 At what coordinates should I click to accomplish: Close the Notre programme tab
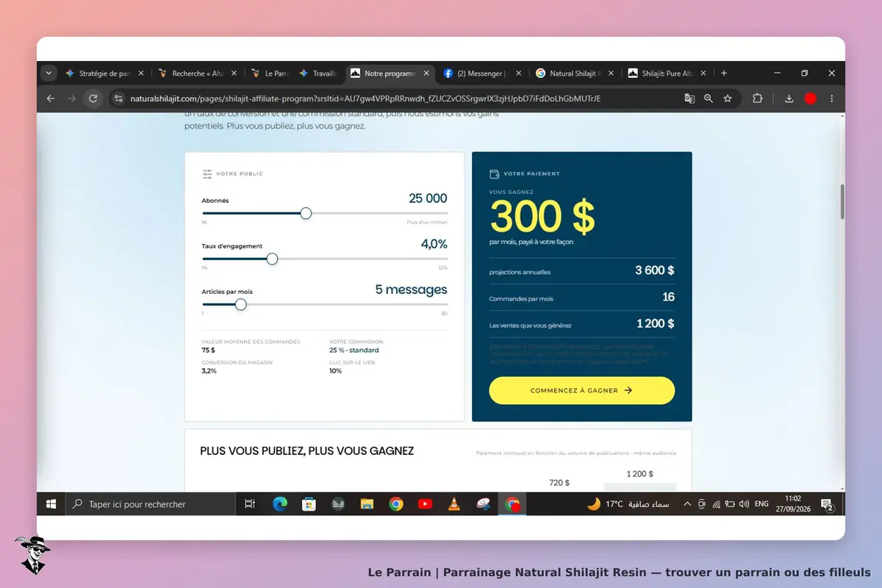pos(426,73)
